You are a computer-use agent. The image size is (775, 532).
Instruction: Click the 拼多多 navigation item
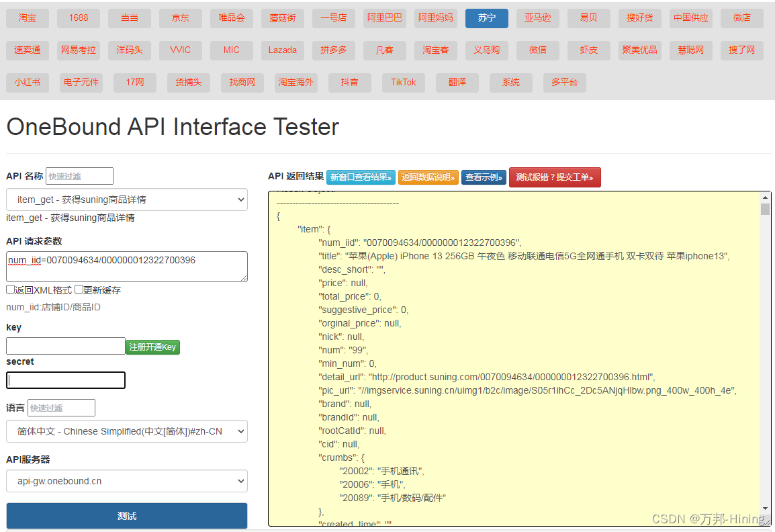coord(333,50)
